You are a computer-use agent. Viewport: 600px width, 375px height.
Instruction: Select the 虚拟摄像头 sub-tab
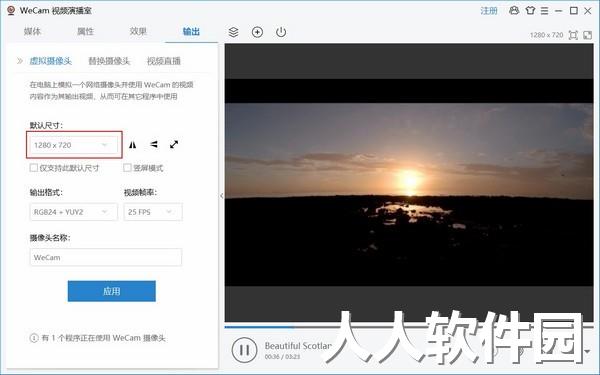(x=51, y=61)
